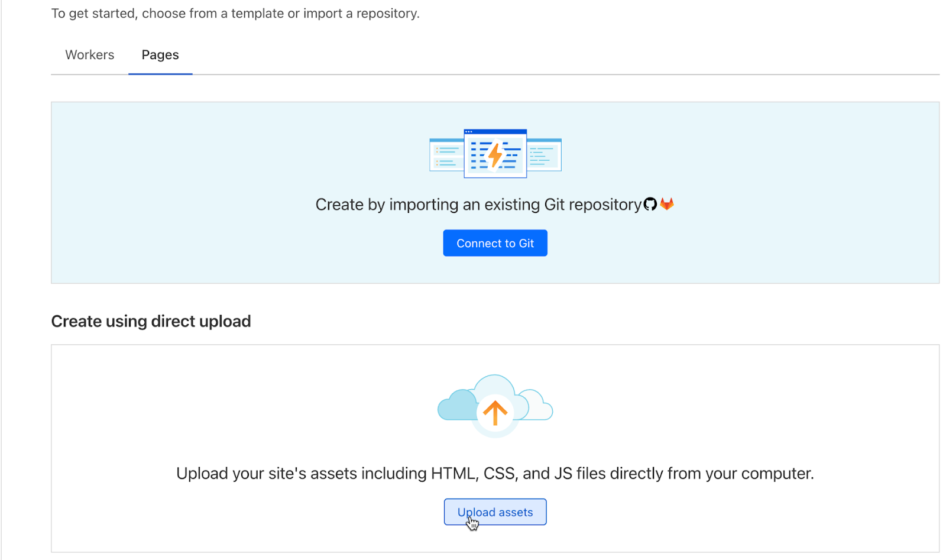Click the GitLab fox logo icon
This screenshot has width=946, height=560.
[x=667, y=204]
